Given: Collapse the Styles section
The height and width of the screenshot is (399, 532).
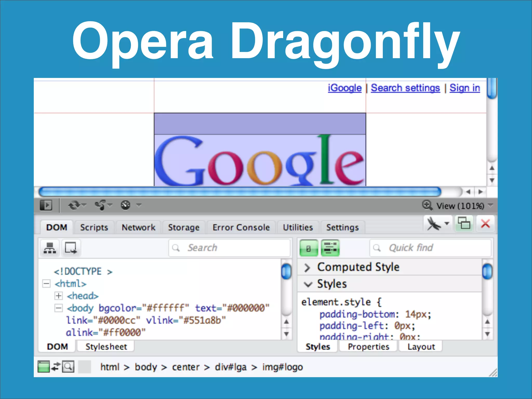Looking at the screenshot, I should 308,284.
